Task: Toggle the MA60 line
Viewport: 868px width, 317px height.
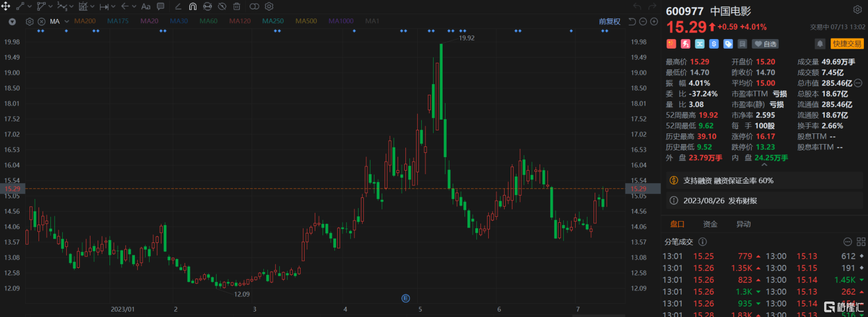Action: pos(208,21)
